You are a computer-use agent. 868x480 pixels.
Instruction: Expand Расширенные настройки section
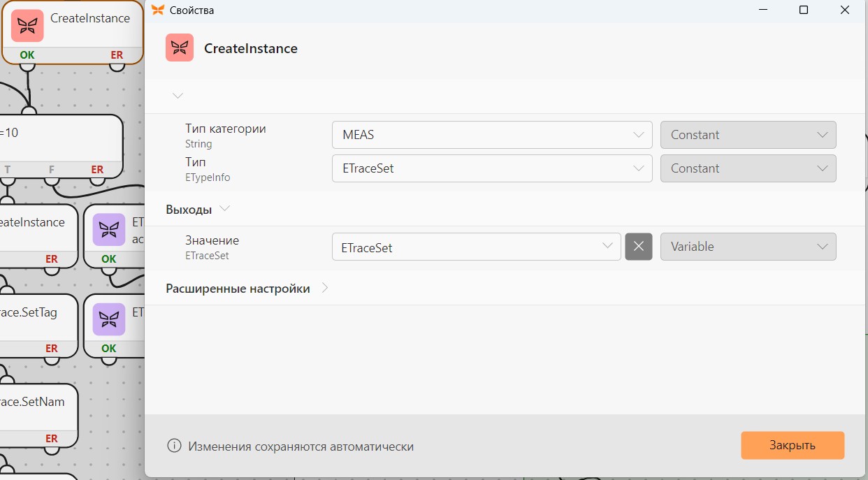(x=324, y=289)
